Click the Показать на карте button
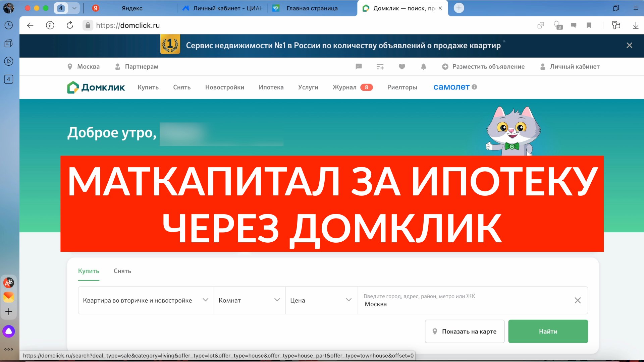 pos(465,331)
